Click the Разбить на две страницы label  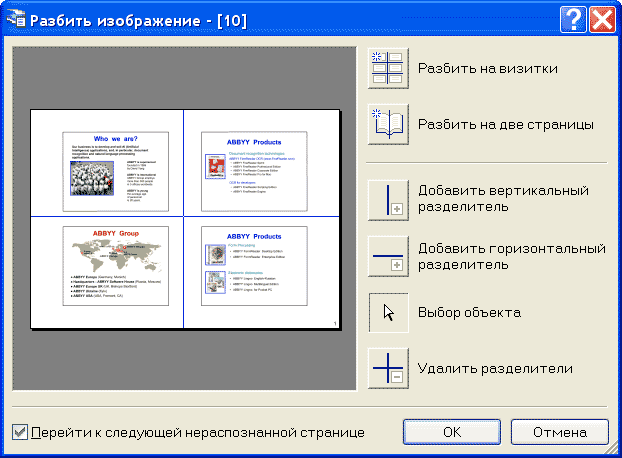506,125
